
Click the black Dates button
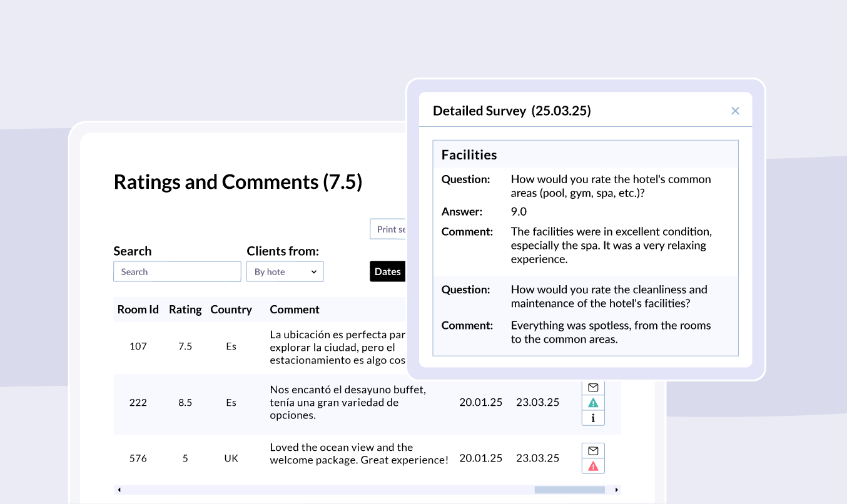[x=388, y=271]
